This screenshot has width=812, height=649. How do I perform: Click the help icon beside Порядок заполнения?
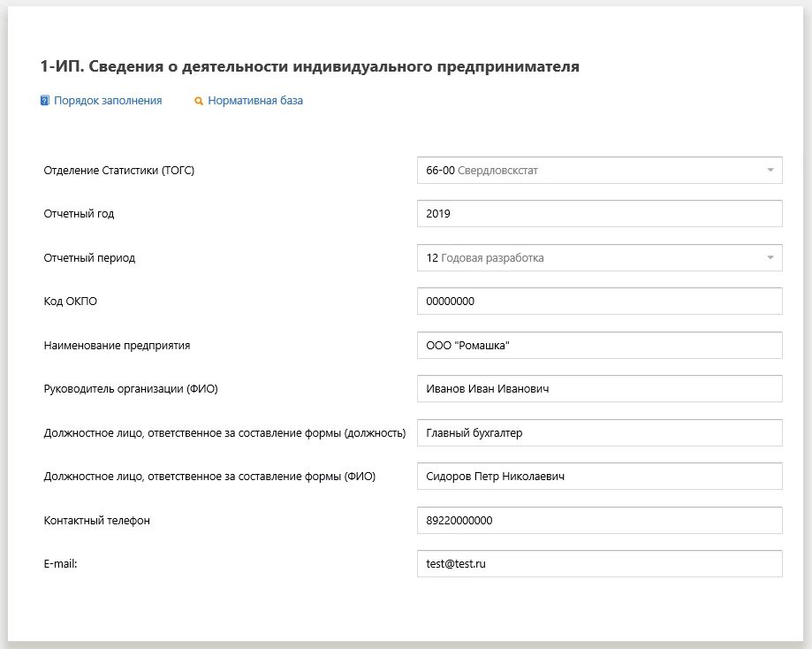(x=44, y=101)
